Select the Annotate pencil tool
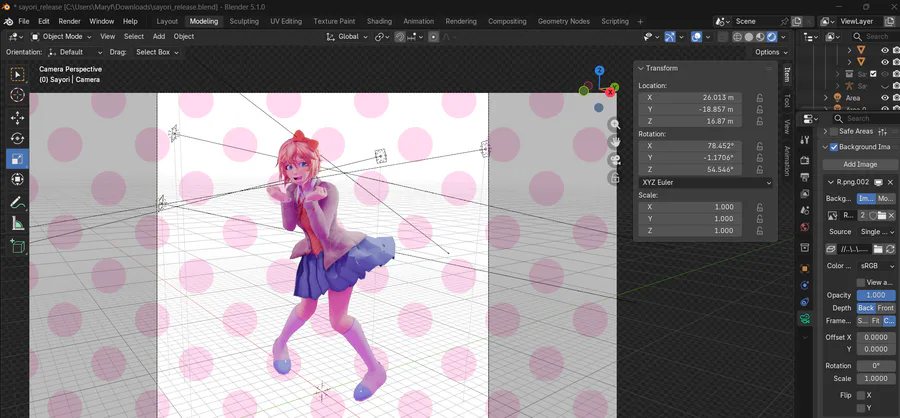The height and width of the screenshot is (418, 900). pos(17,203)
